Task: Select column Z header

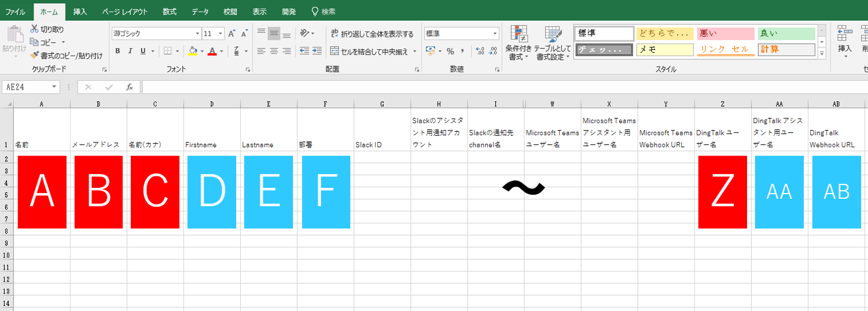Action: pyautogui.click(x=723, y=104)
